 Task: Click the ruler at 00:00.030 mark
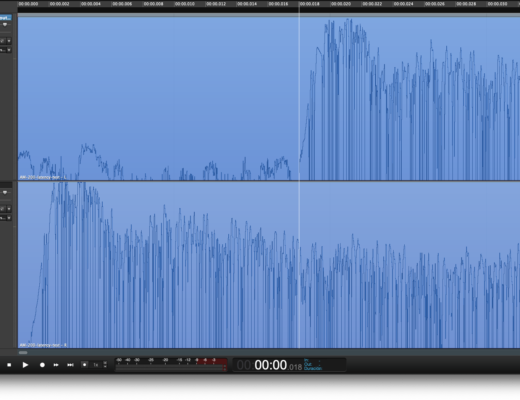[497, 4]
